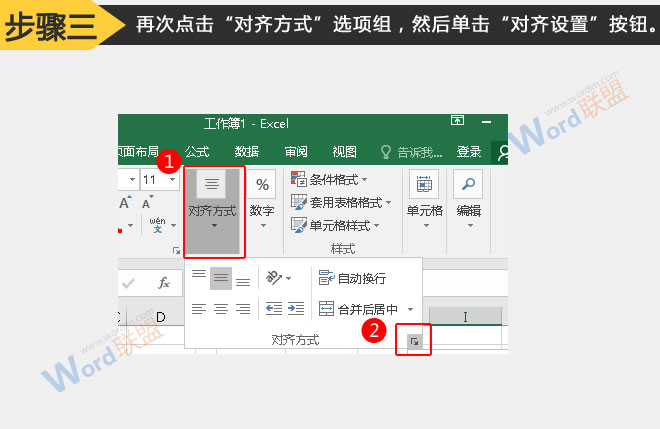Toggle center horizontal alignment
The width and height of the screenshot is (660, 429).
pos(221,309)
